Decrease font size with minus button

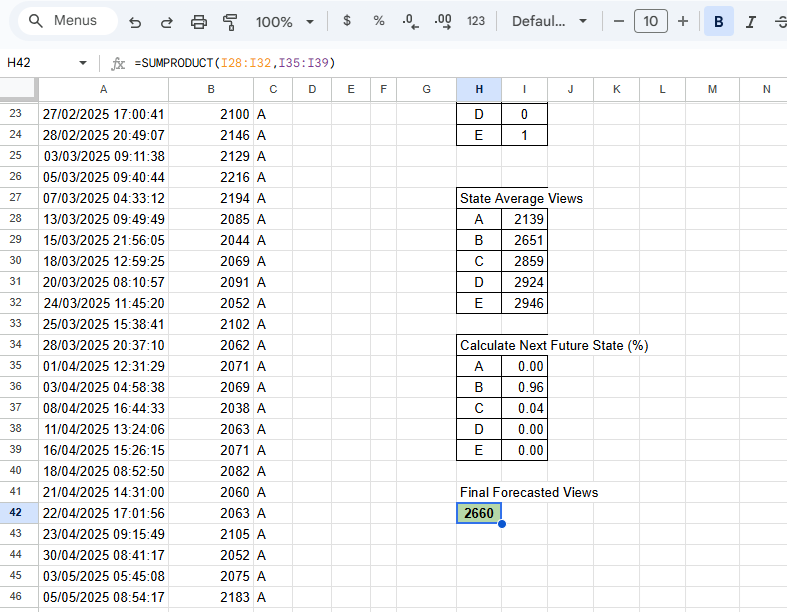619,21
